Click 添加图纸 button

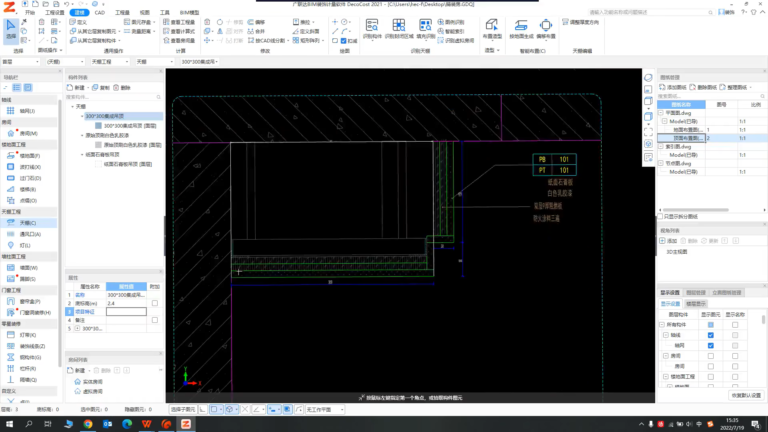pyautogui.click(x=673, y=87)
